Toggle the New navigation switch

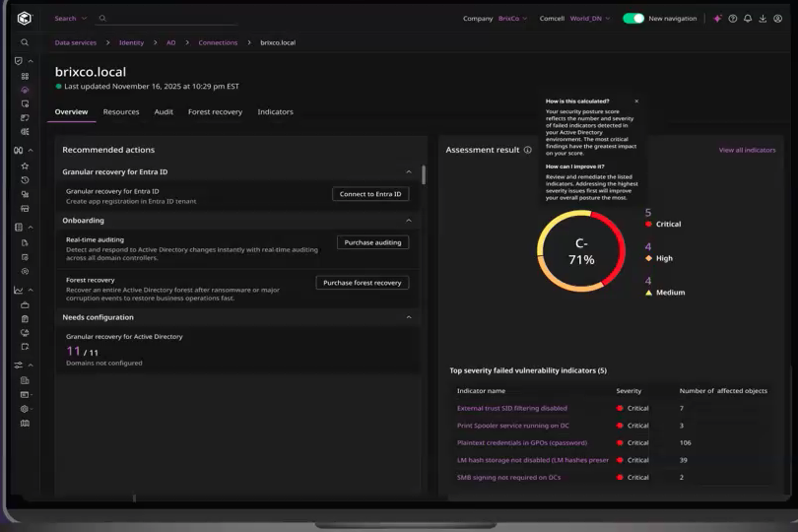[633, 19]
